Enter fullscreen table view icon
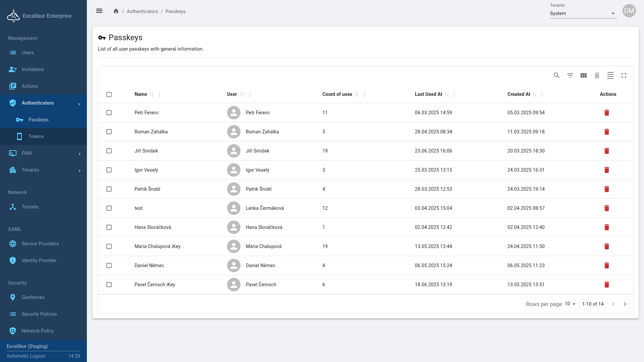Image resolution: width=644 pixels, height=362 pixels. (x=624, y=75)
